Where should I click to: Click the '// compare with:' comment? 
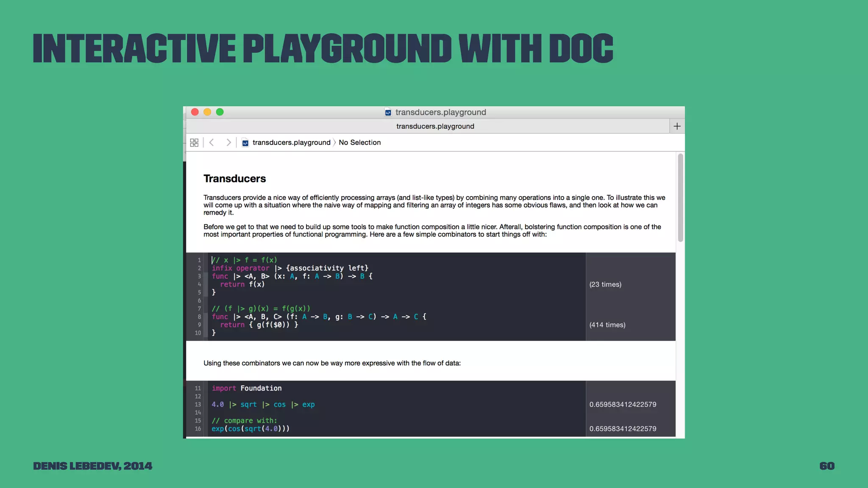point(244,421)
